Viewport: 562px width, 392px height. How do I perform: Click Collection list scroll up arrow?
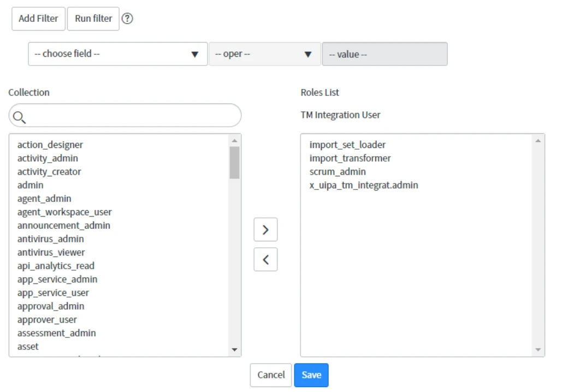[x=234, y=140]
